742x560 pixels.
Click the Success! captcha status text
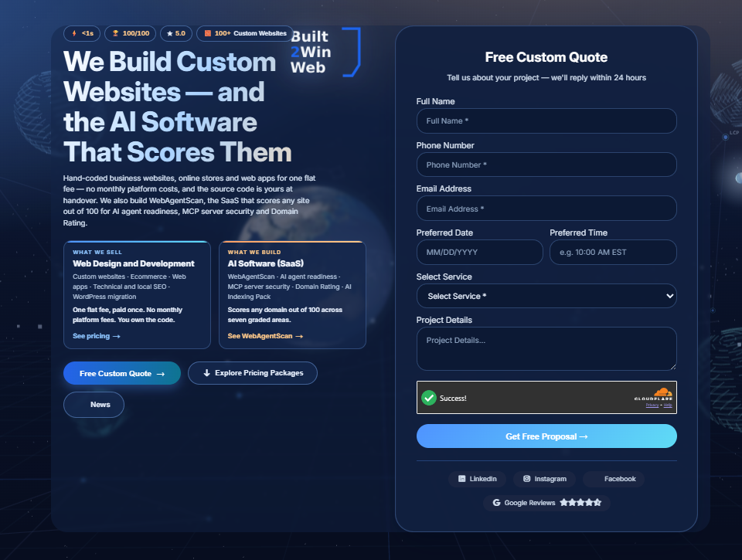[453, 399]
